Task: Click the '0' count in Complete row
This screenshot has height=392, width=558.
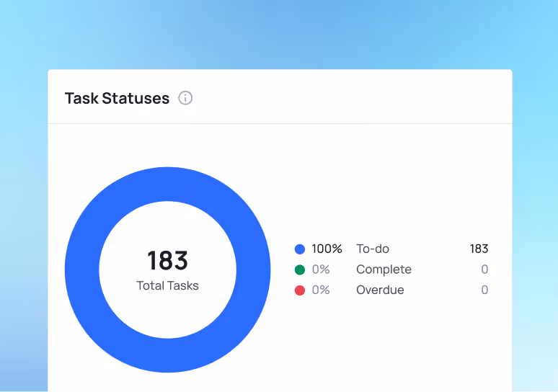Action: [484, 269]
